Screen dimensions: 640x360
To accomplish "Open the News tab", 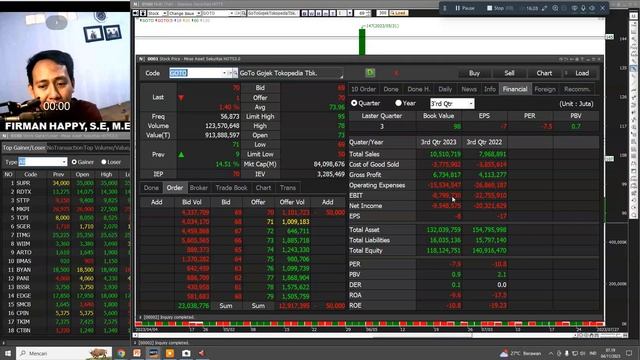I will 469,89.
